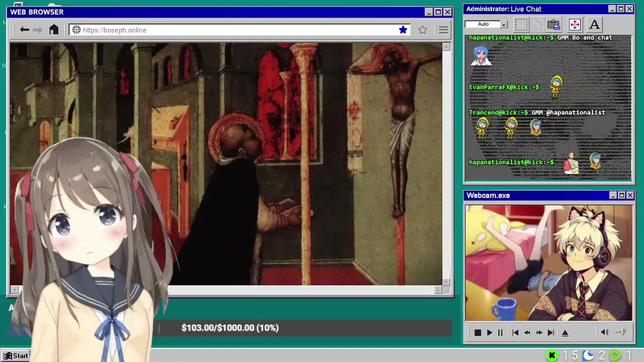
Task: Click the green Kick icon in taskbar
Action: click(x=552, y=355)
